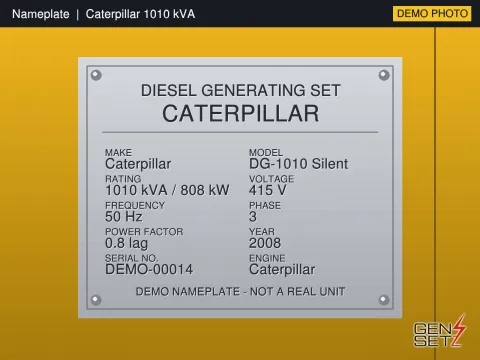Click the DEMO PHOTO badge
The image size is (480, 360).
point(432,14)
